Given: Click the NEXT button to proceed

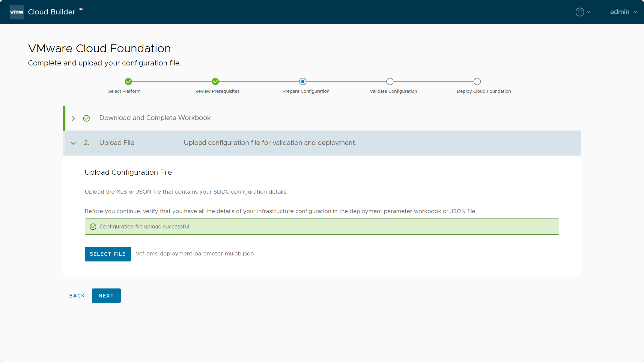Looking at the screenshot, I should [x=105, y=296].
